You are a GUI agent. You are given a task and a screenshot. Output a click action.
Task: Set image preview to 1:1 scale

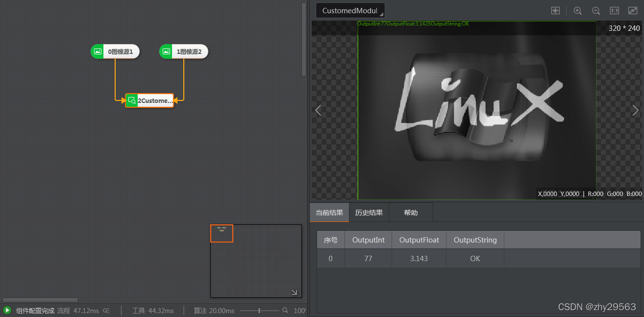[614, 10]
